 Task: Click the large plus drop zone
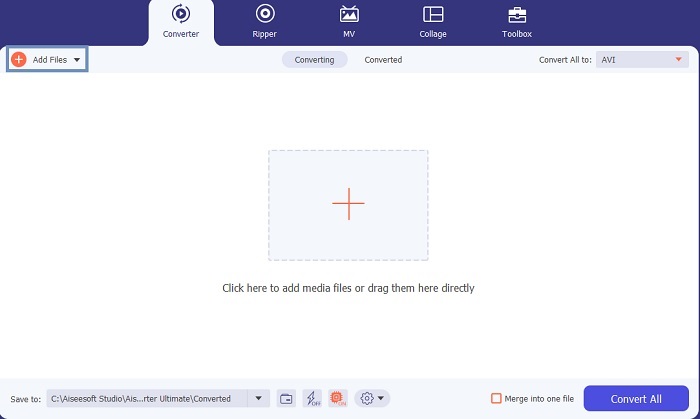point(348,204)
